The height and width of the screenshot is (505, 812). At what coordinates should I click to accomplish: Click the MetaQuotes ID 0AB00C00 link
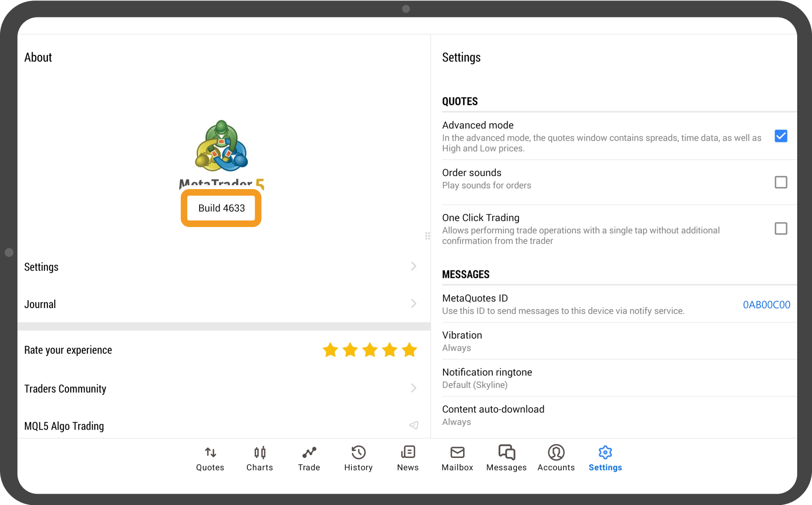coord(767,305)
